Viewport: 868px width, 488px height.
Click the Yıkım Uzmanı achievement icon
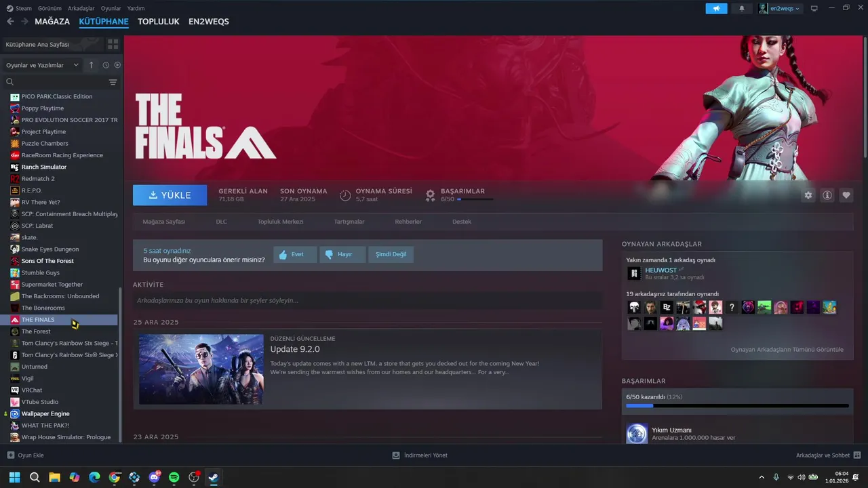tap(637, 434)
